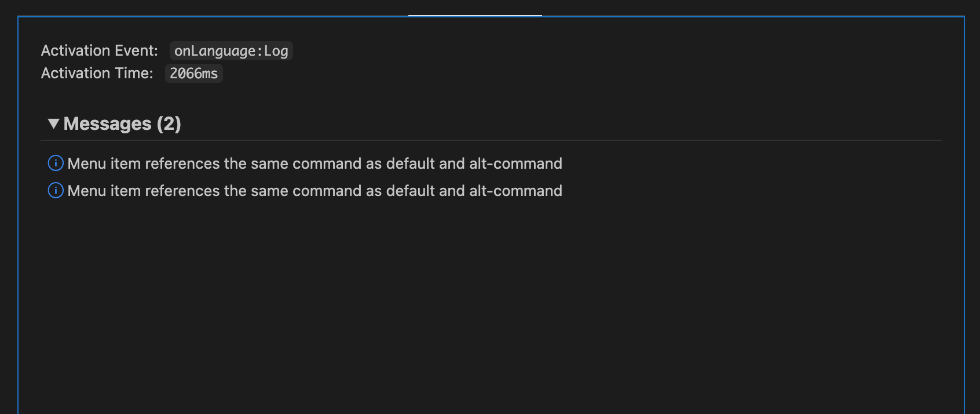Click the info icon beside the first message
Screen dimensions: 980x414
pos(55,164)
